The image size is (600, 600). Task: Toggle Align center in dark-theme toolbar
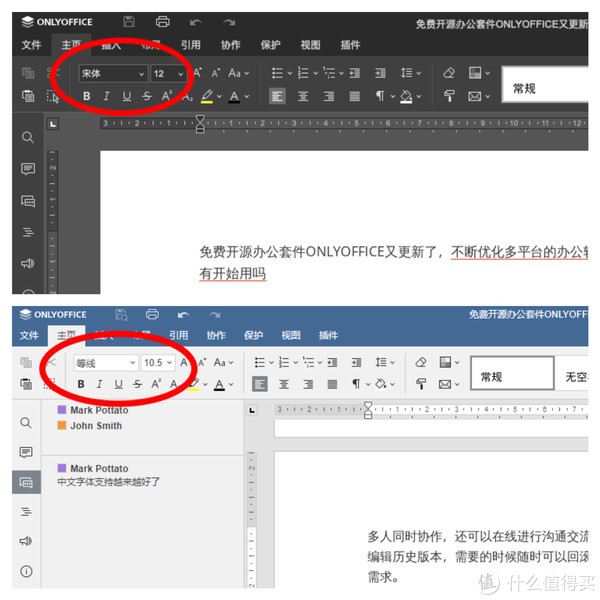[303, 96]
